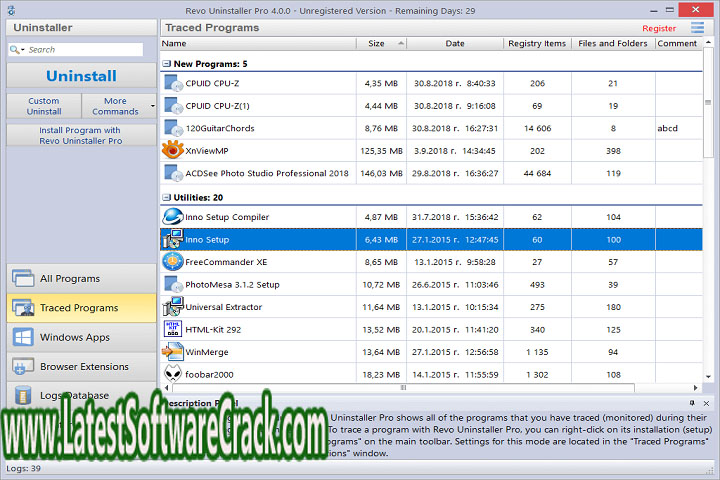Click the 'Logs: 39' status bar text

click(23, 468)
